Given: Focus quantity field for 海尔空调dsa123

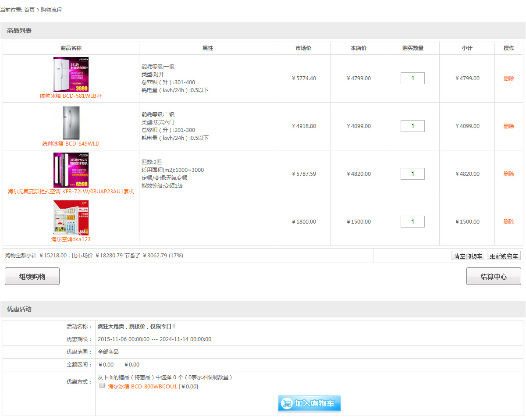Looking at the screenshot, I should (412, 222).
